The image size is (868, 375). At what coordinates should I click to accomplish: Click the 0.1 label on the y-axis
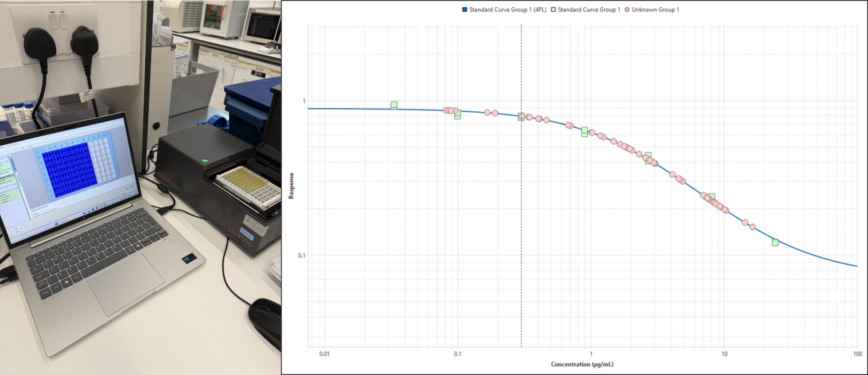coord(302,255)
